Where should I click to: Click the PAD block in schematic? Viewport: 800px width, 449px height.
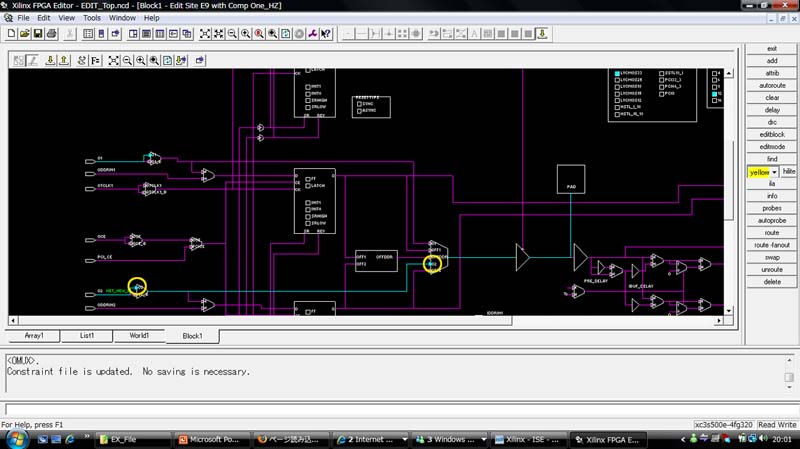(571, 179)
